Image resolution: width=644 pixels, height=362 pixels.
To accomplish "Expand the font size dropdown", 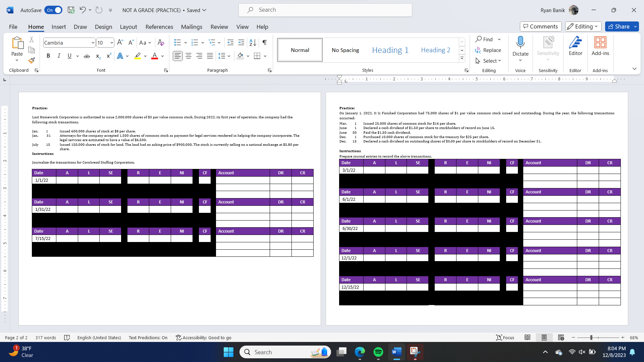I will point(111,43).
